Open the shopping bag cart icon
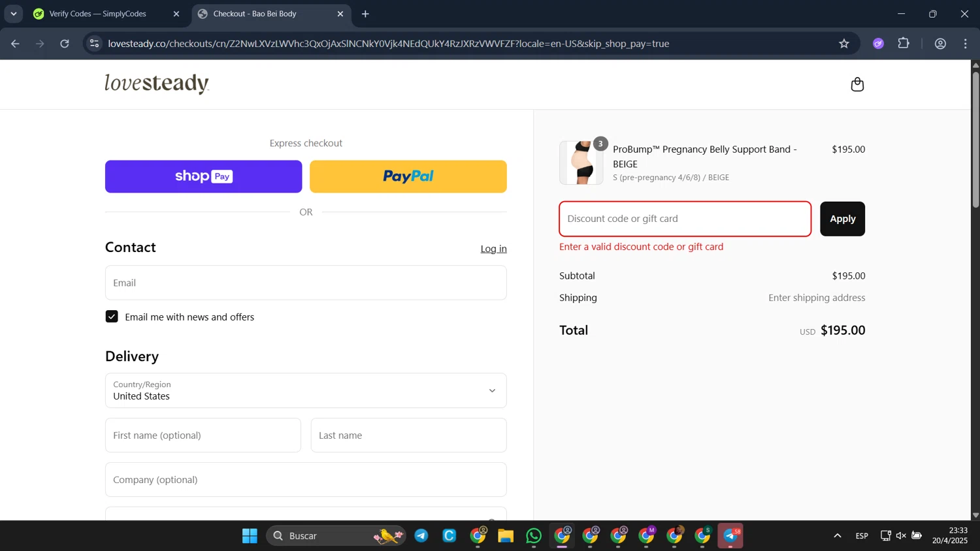Screen dimensions: 980x551 [857, 84]
